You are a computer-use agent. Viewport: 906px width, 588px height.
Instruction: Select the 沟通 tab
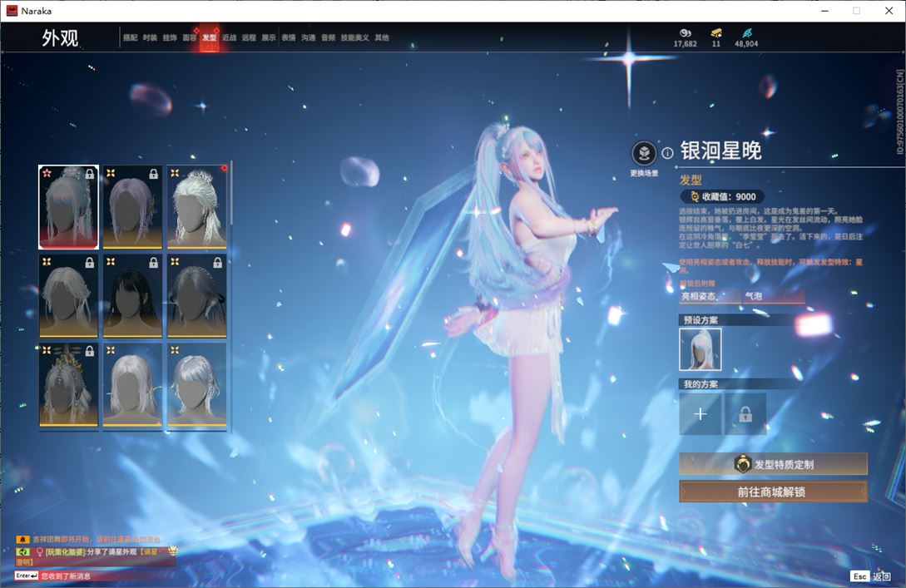(x=309, y=37)
